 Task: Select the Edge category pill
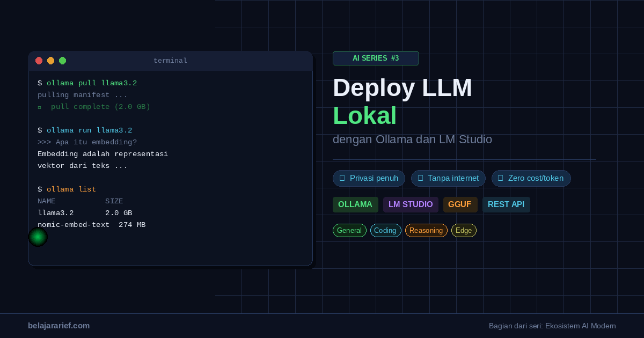[x=464, y=231]
